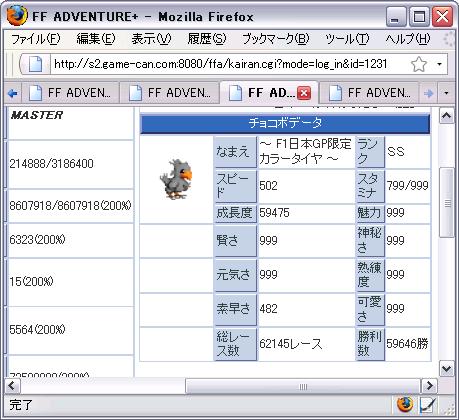Close the active FF AD... tab

click(304, 93)
